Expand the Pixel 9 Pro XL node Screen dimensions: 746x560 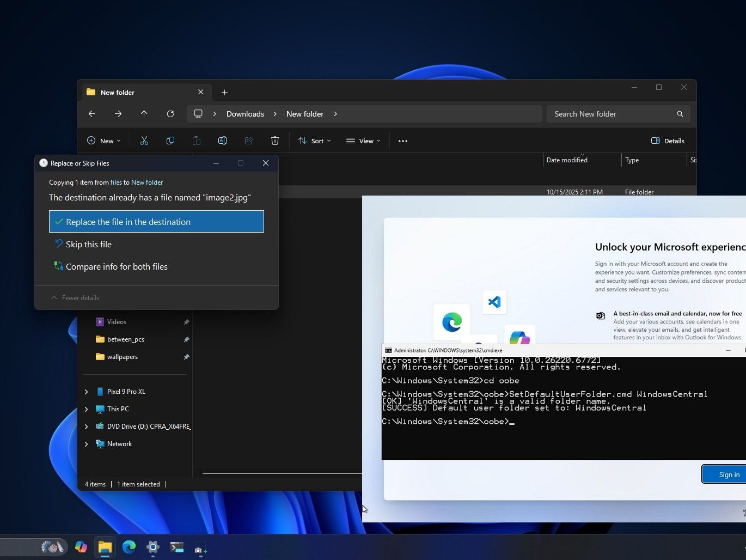tap(86, 392)
